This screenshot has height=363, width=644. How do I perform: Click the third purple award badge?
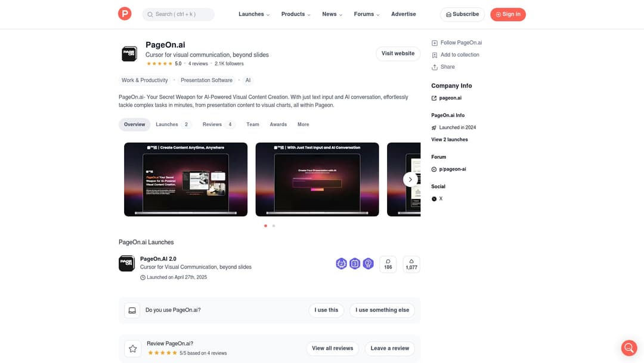click(x=369, y=263)
